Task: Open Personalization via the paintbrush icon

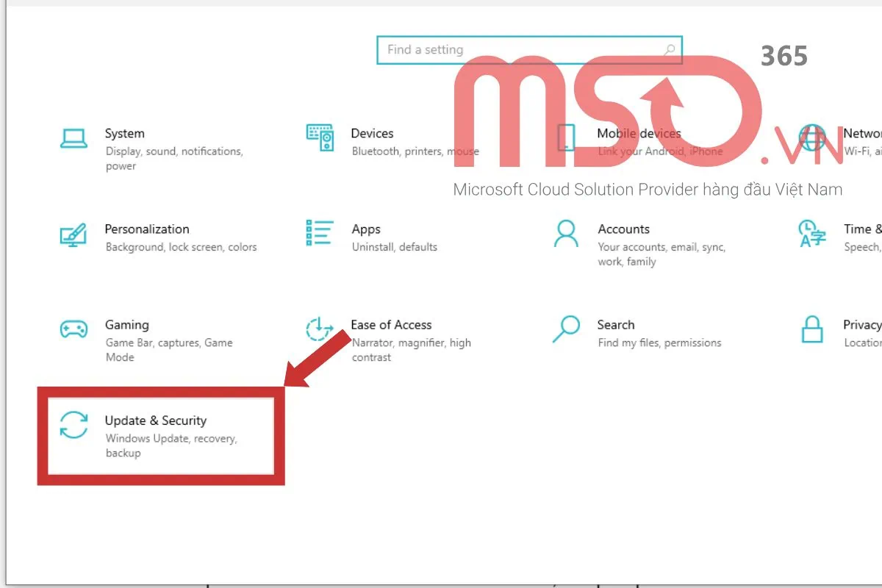Action: pos(73,235)
